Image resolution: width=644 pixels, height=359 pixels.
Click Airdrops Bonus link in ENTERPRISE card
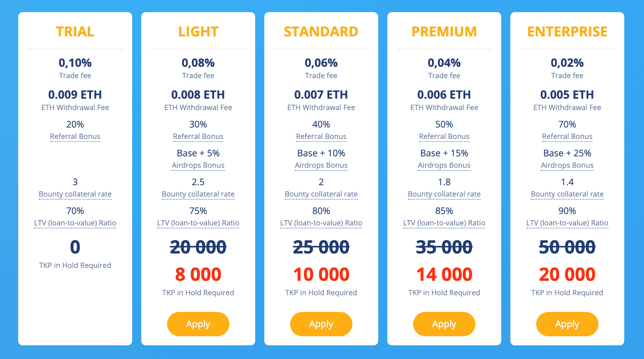pyautogui.click(x=567, y=165)
